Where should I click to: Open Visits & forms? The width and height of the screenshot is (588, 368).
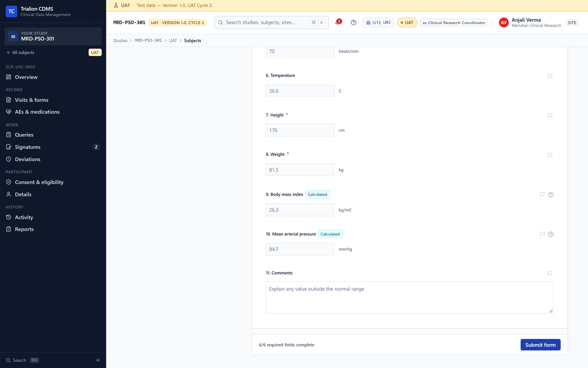click(x=53, y=100)
